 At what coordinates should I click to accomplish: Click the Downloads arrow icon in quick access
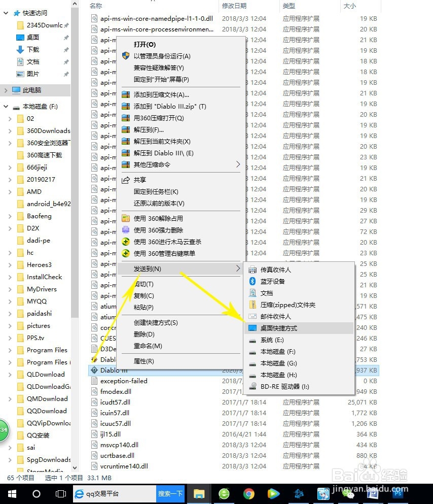click(x=20, y=50)
